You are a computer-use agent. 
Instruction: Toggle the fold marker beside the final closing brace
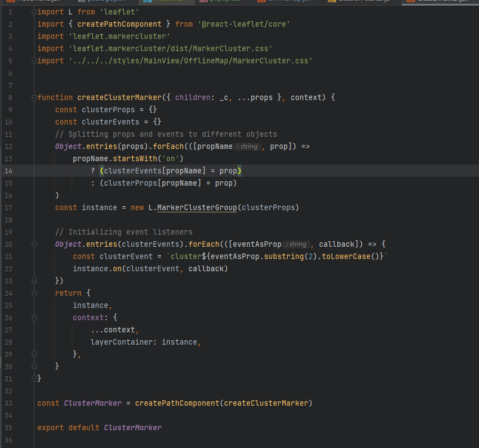pyautogui.click(x=34, y=379)
